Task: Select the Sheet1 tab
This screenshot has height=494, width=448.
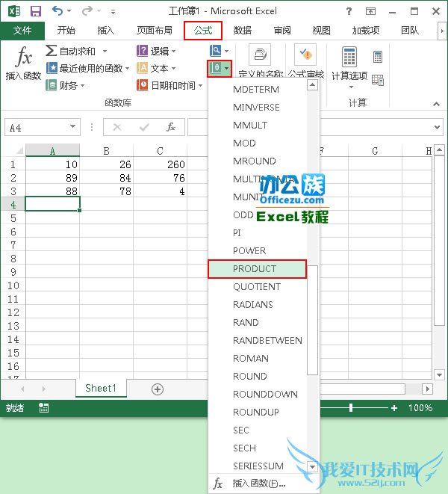Action: point(101,388)
